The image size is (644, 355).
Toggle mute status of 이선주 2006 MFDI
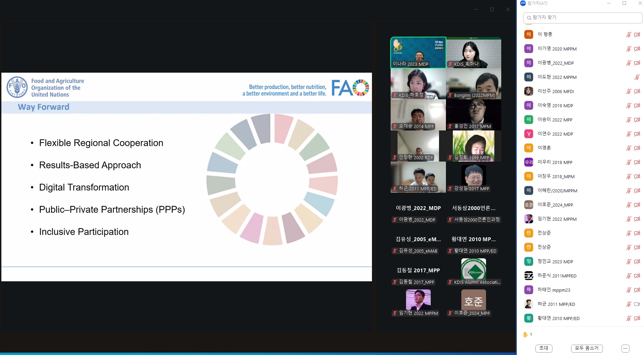[x=628, y=91]
